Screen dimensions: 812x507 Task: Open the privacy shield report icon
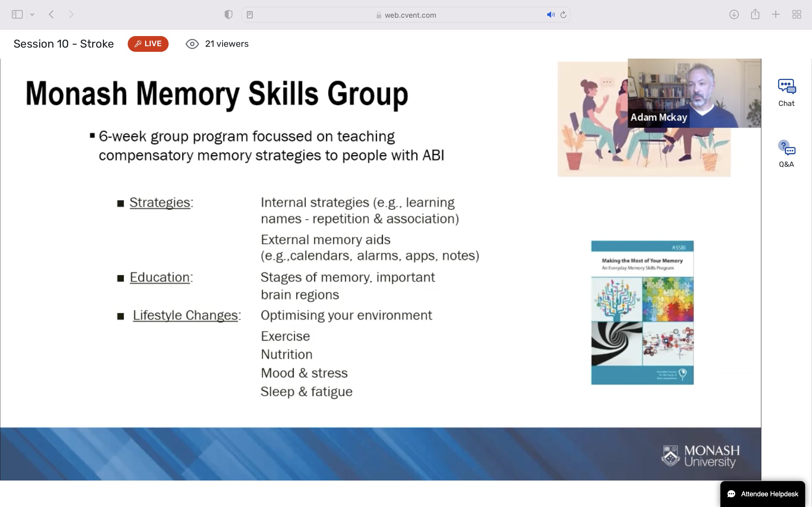pyautogui.click(x=228, y=14)
